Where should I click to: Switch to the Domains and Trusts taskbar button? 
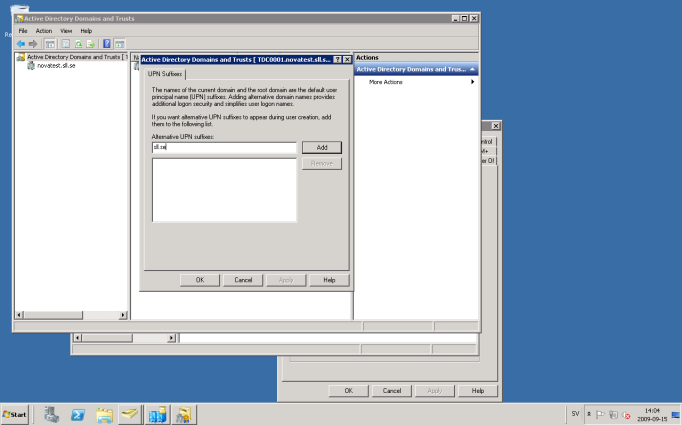(x=184, y=414)
